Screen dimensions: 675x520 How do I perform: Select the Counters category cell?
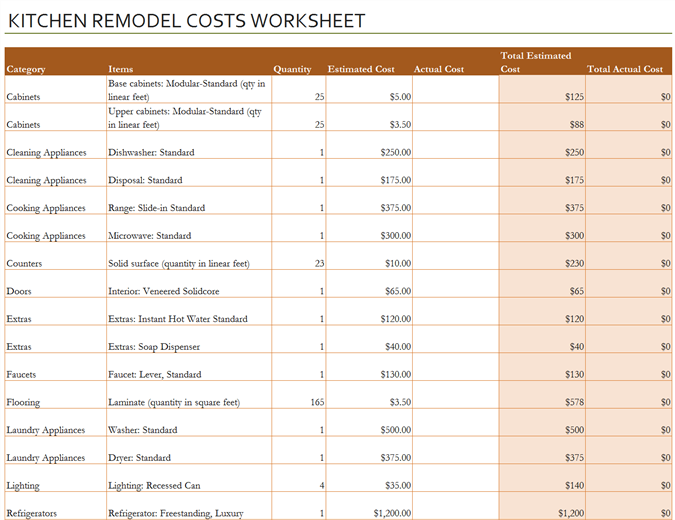pyautogui.click(x=24, y=264)
